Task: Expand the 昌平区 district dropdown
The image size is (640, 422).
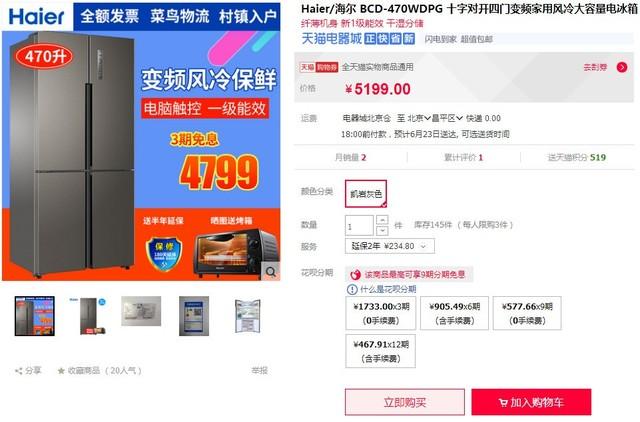Action: (x=447, y=118)
